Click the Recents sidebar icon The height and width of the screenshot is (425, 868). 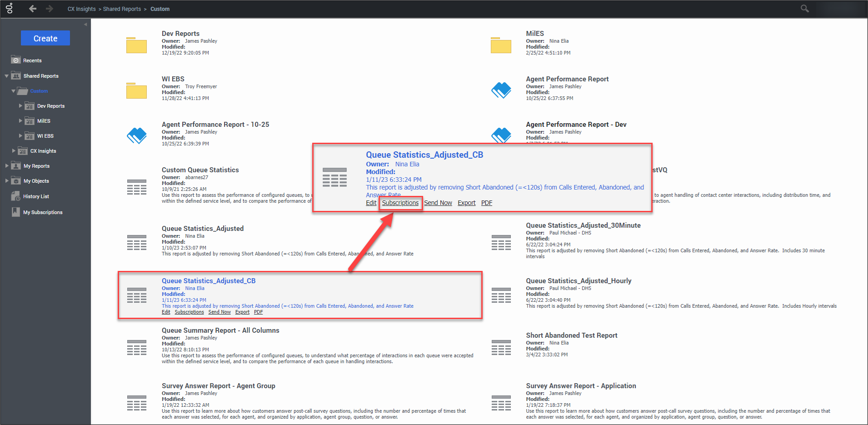16,60
